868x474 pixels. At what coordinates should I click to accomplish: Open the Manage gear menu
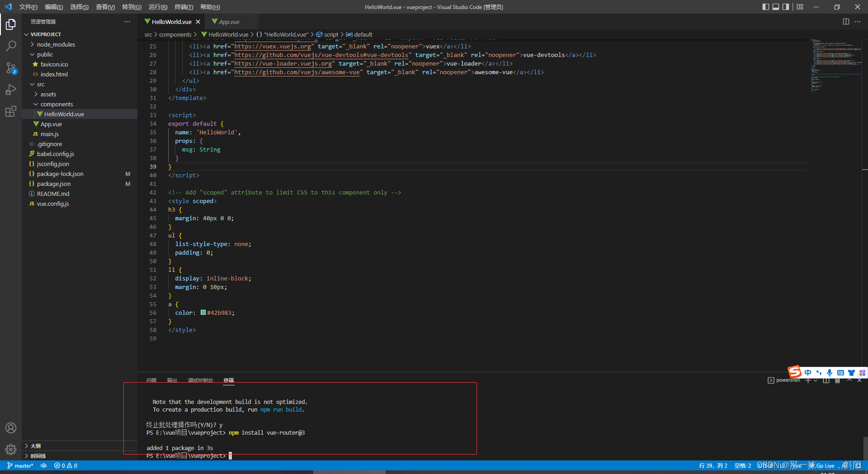coord(11,450)
